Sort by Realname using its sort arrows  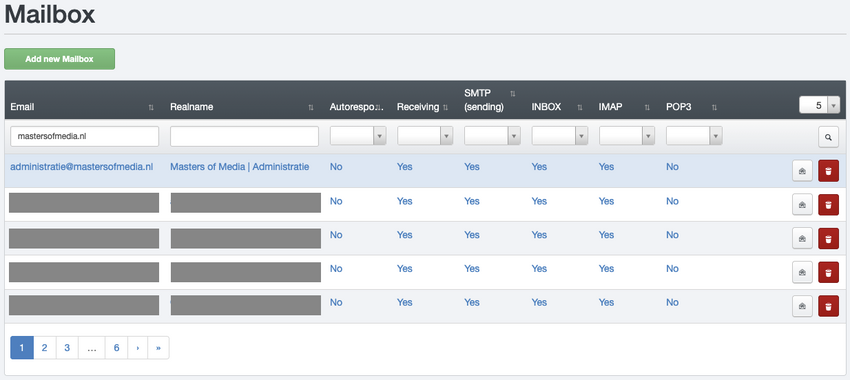[x=311, y=107]
